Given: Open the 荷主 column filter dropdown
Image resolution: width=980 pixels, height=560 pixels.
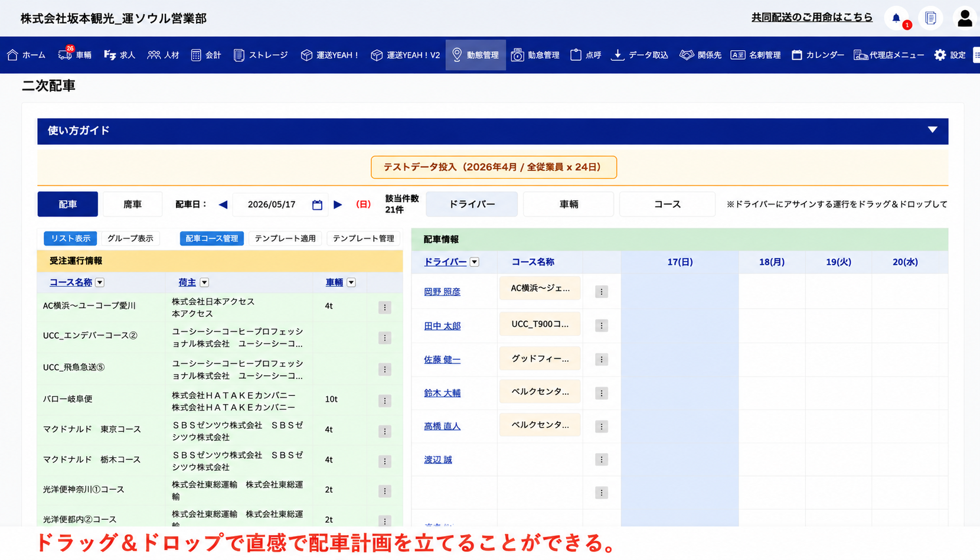Looking at the screenshot, I should [204, 282].
